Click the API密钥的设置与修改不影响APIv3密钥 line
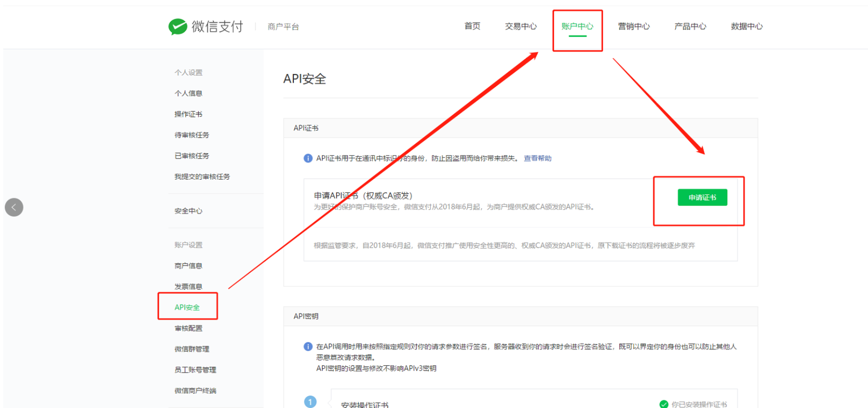The height and width of the screenshot is (408, 868). (x=376, y=368)
